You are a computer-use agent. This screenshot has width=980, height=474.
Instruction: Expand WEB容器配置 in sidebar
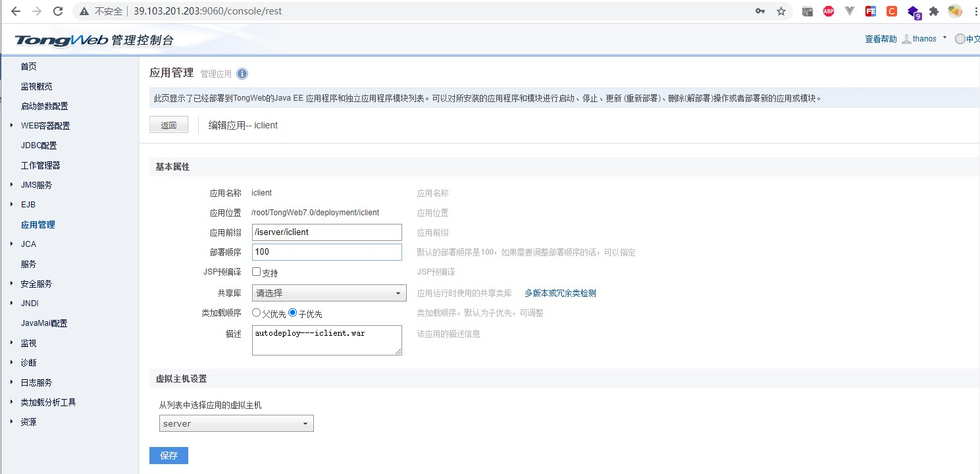tap(12, 125)
